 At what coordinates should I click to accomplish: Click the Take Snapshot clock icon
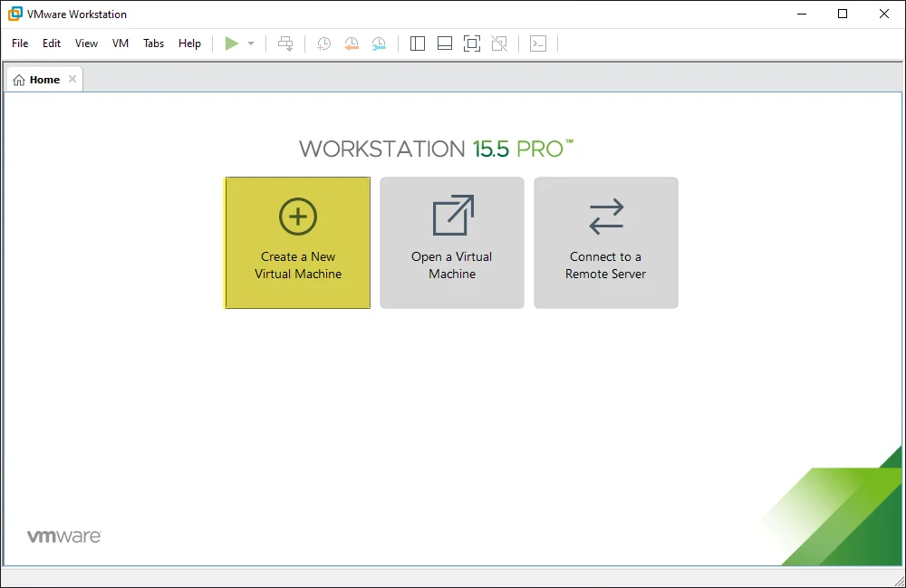(x=323, y=43)
